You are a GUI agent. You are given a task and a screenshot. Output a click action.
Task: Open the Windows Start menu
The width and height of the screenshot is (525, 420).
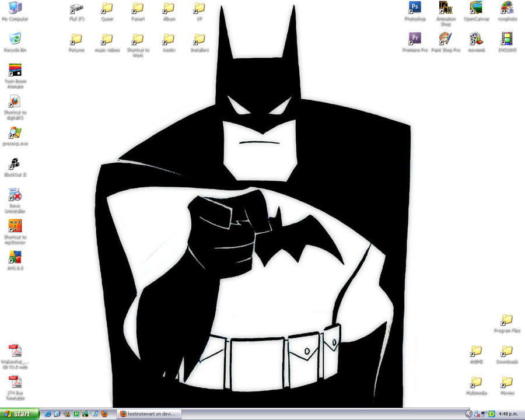(19, 414)
